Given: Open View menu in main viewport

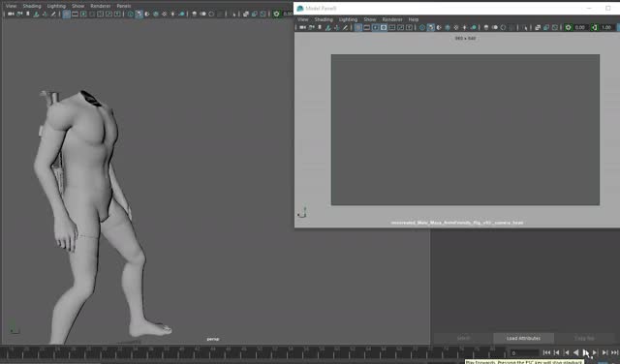Looking at the screenshot, I should tap(11, 6).
